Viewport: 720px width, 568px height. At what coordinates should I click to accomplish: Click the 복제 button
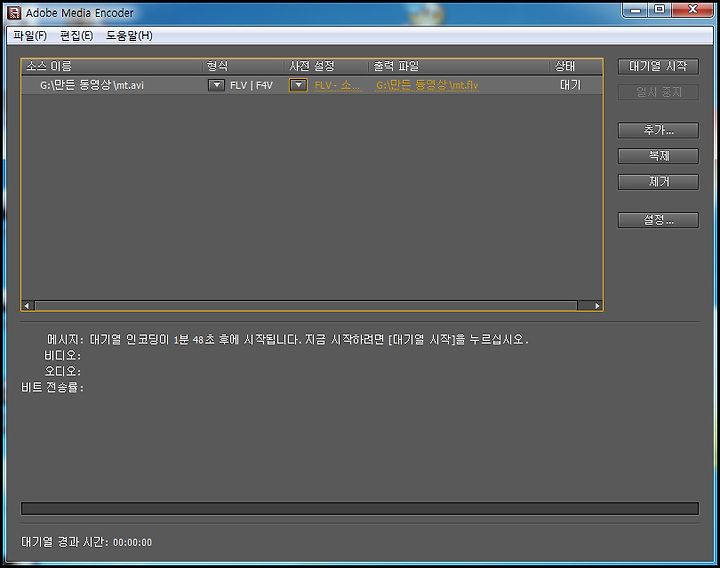(658, 156)
